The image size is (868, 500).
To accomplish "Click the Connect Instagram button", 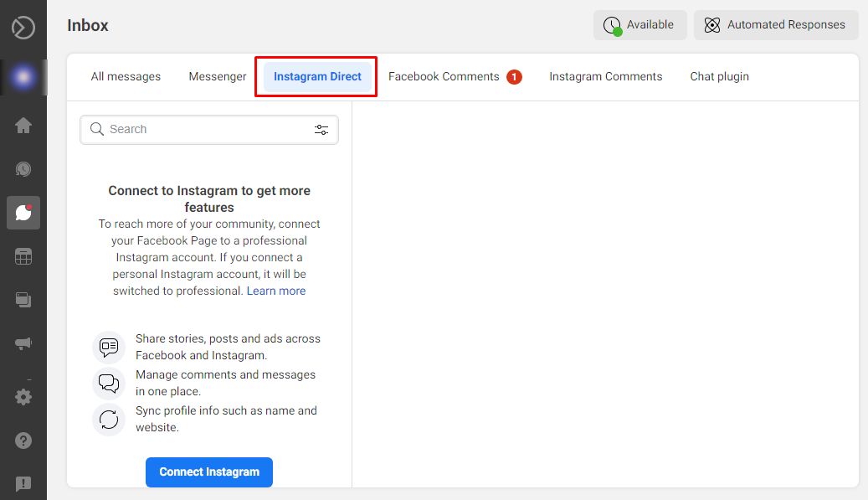I will point(209,472).
